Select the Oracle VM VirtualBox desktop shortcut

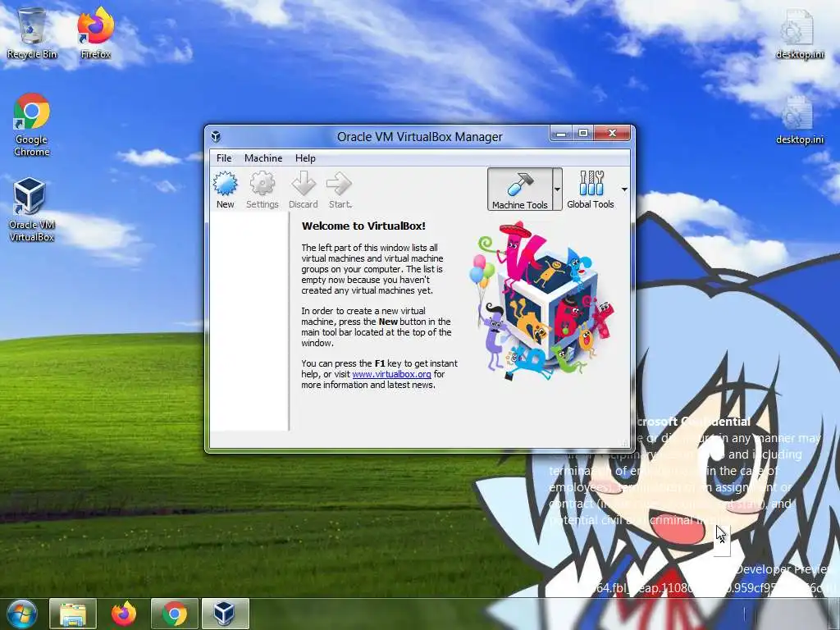pyautogui.click(x=32, y=210)
